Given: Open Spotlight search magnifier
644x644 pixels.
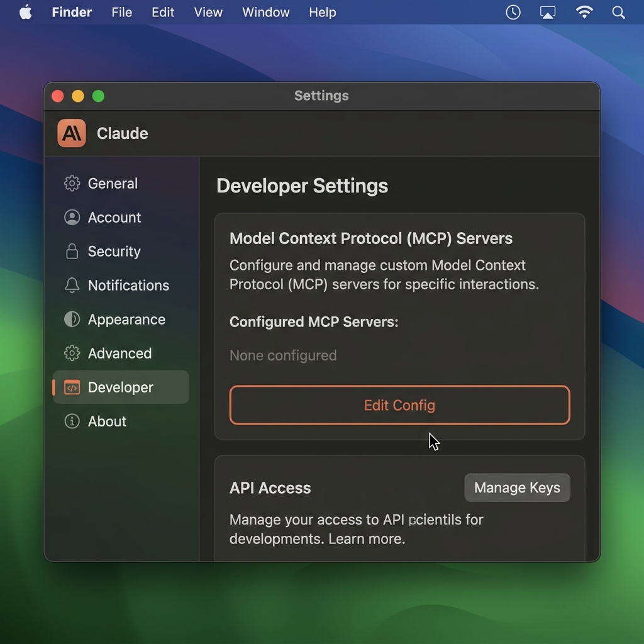Looking at the screenshot, I should coord(619,13).
